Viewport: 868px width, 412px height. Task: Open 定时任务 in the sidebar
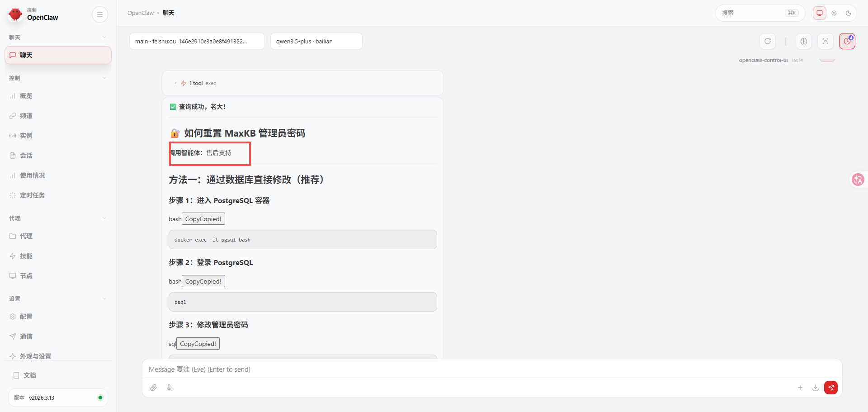coord(32,195)
